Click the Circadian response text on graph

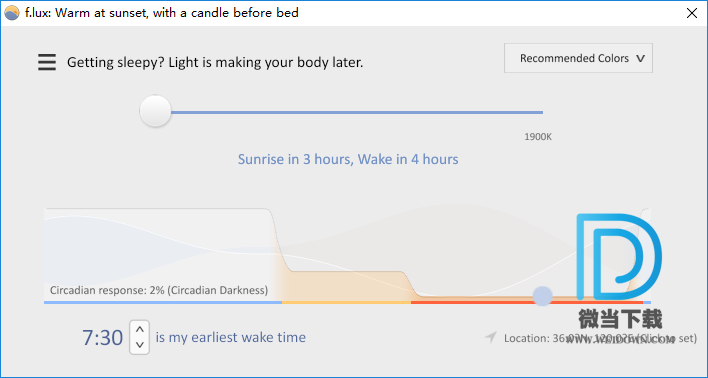coord(159,290)
